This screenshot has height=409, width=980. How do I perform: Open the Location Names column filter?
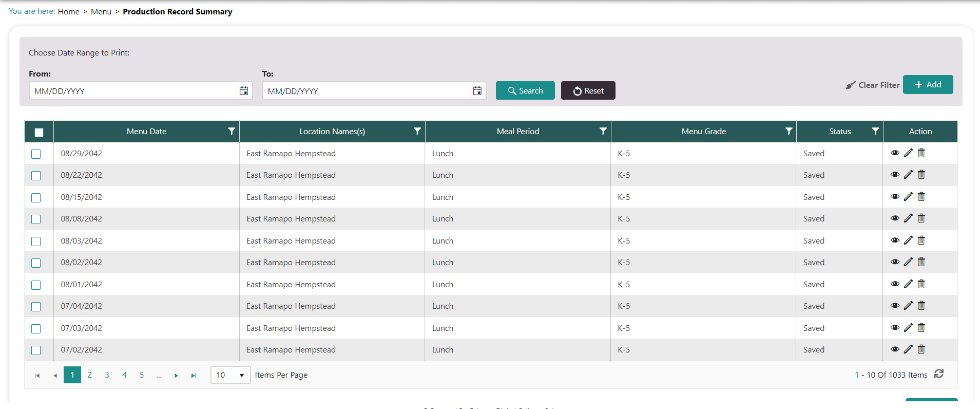pyautogui.click(x=417, y=132)
